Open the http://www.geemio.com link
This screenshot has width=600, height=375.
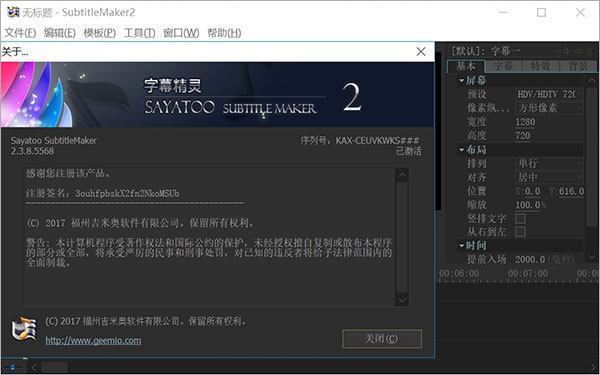[x=93, y=340]
